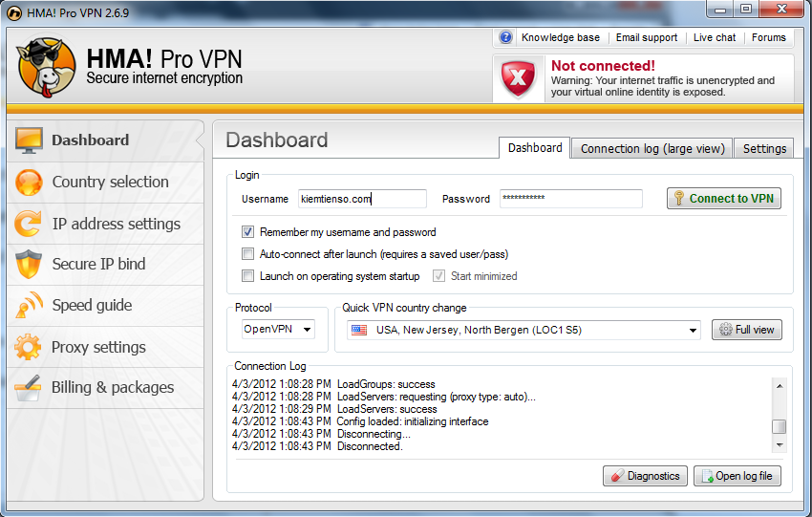Open Country selection in the sidebar
This screenshot has height=517, width=812.
[x=106, y=183]
